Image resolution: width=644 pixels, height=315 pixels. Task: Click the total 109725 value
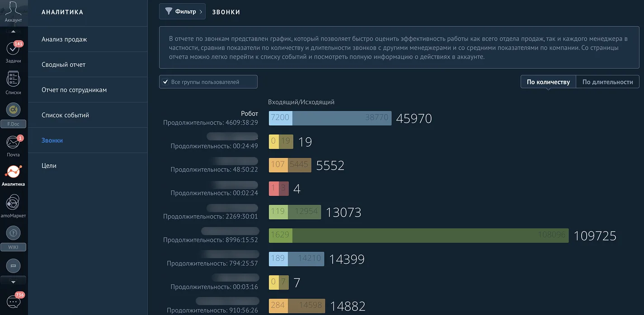tap(595, 236)
